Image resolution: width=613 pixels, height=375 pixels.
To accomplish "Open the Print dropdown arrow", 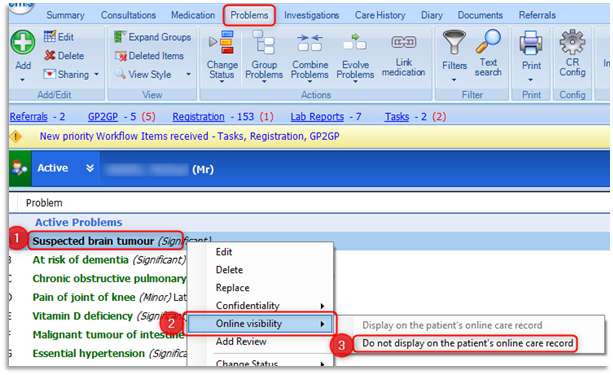I will [x=531, y=80].
